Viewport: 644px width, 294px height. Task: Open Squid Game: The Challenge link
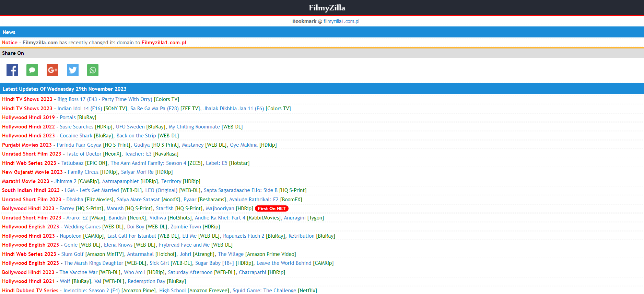[x=264, y=291]
